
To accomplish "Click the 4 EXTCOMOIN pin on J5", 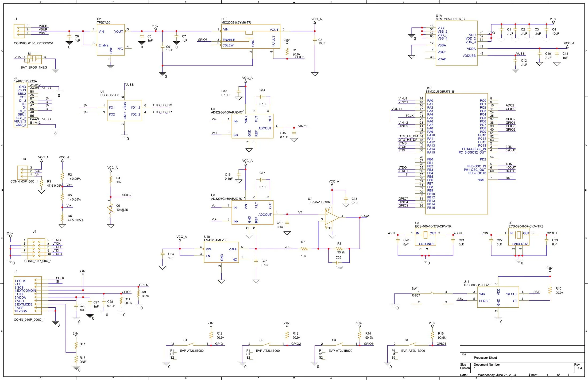I will click(x=25, y=291).
